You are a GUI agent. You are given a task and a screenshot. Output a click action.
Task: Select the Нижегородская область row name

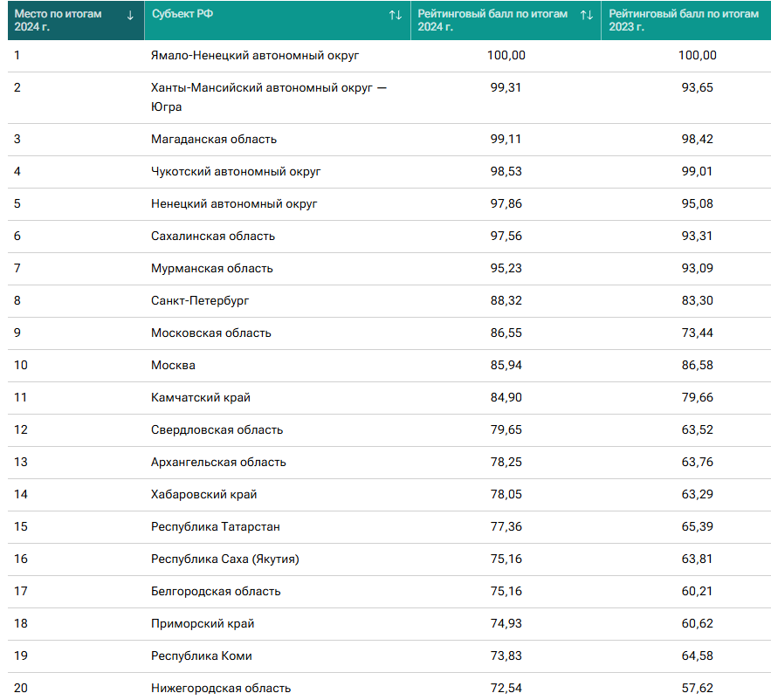pyautogui.click(x=221, y=688)
